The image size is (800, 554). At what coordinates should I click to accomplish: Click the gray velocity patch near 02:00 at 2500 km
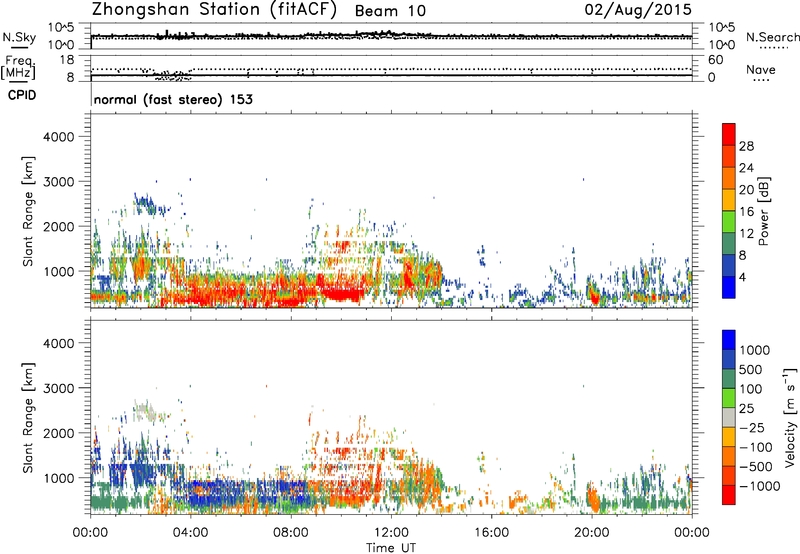tap(145, 411)
